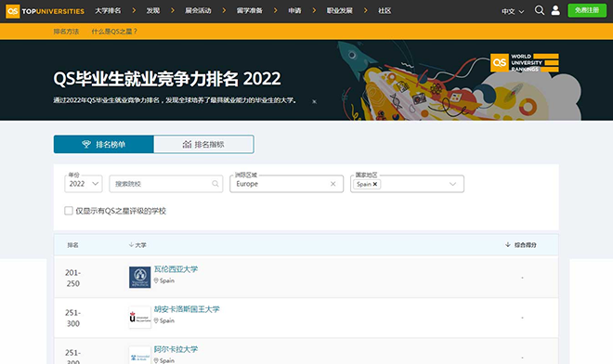Click the Spain location under 胡安卡洛斯国王大学
613x364 pixels.
164,320
